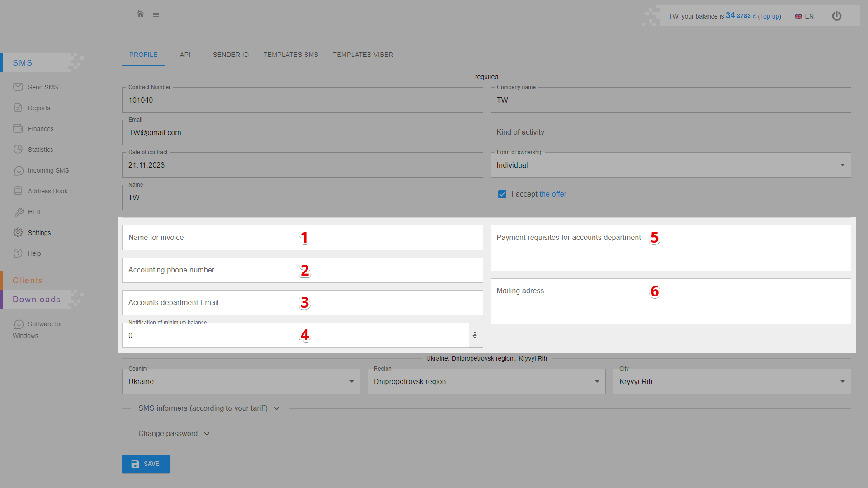Click the Top up link
This screenshot has height=488, width=868.
769,16
